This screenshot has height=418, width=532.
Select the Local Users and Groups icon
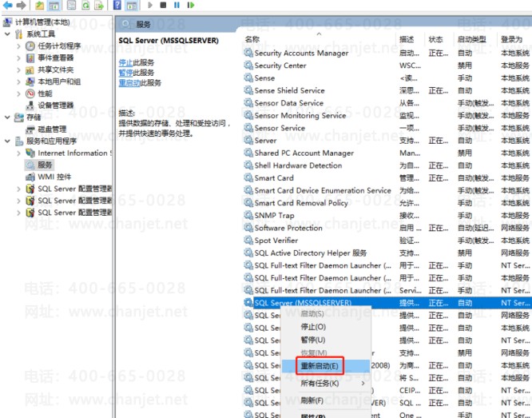30,82
